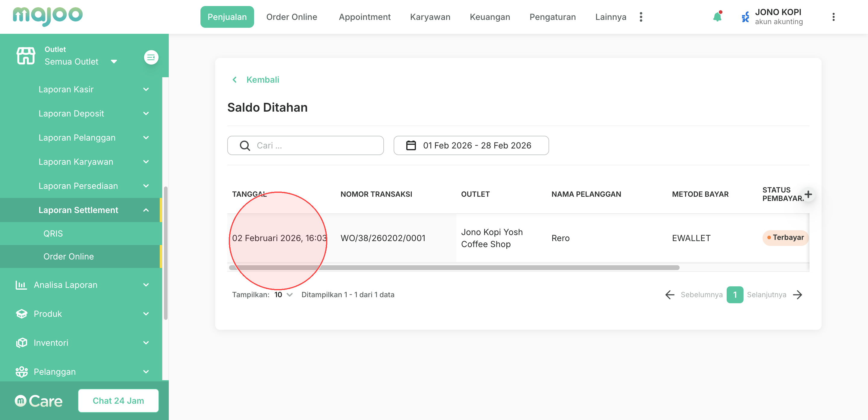
Task: Open Chat 24 Jam support
Action: tap(118, 401)
